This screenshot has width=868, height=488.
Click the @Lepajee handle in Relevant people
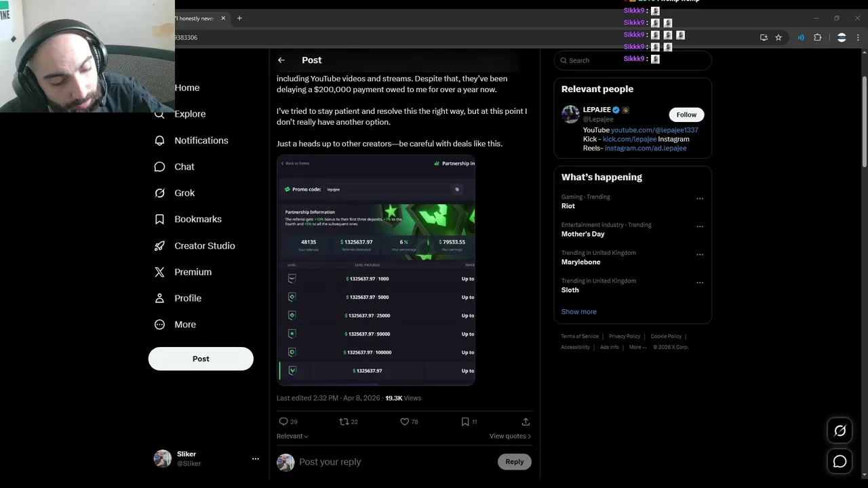tap(598, 119)
